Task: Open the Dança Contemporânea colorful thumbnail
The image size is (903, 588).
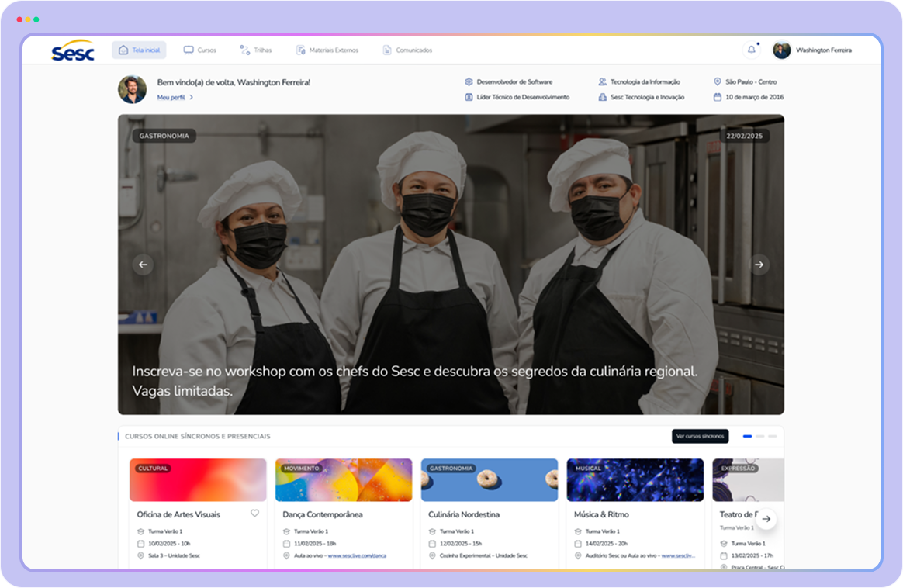Action: [x=344, y=479]
